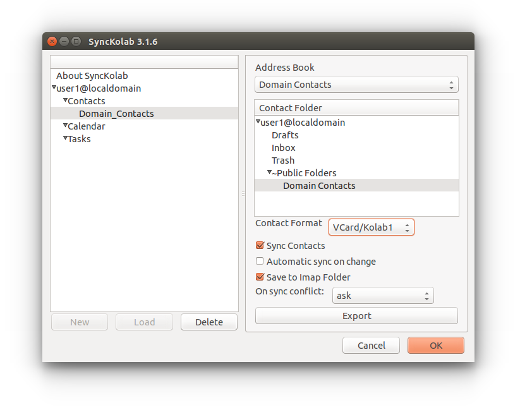Collapse the user1@localdomain account tree
The width and height of the screenshot is (532, 417).
pyautogui.click(x=54, y=88)
